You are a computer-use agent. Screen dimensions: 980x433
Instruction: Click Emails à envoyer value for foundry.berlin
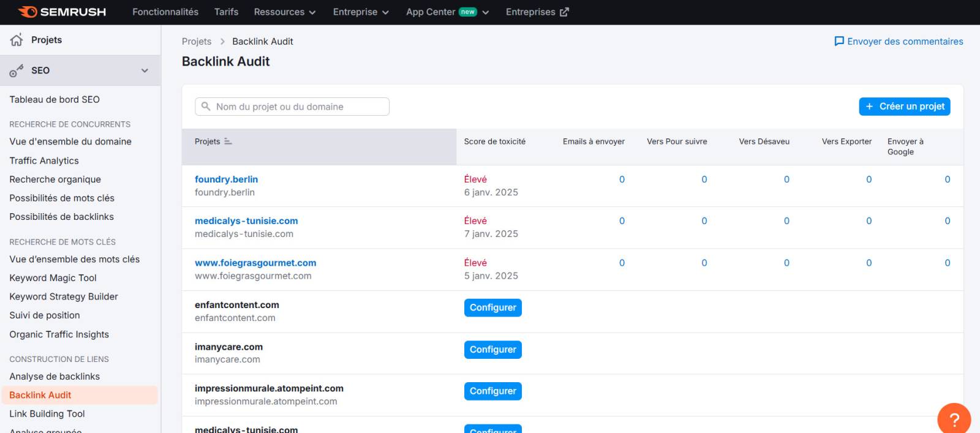[x=622, y=179]
